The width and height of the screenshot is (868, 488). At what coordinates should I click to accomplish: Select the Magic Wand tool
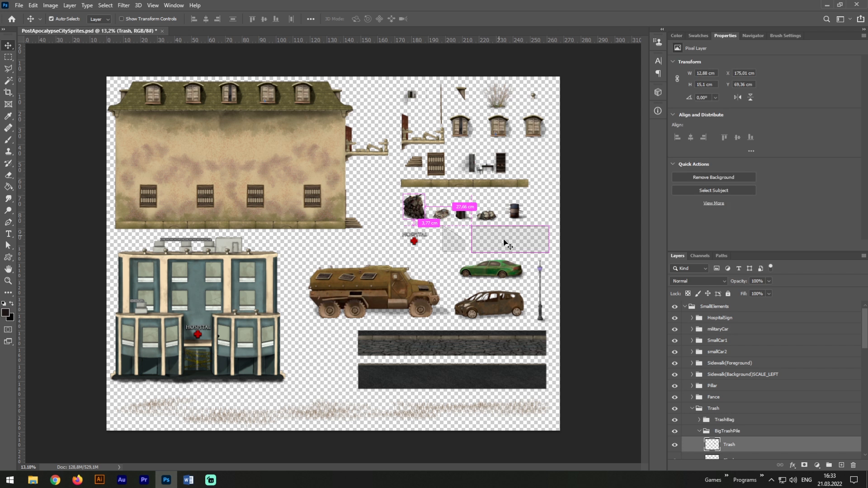click(x=8, y=80)
